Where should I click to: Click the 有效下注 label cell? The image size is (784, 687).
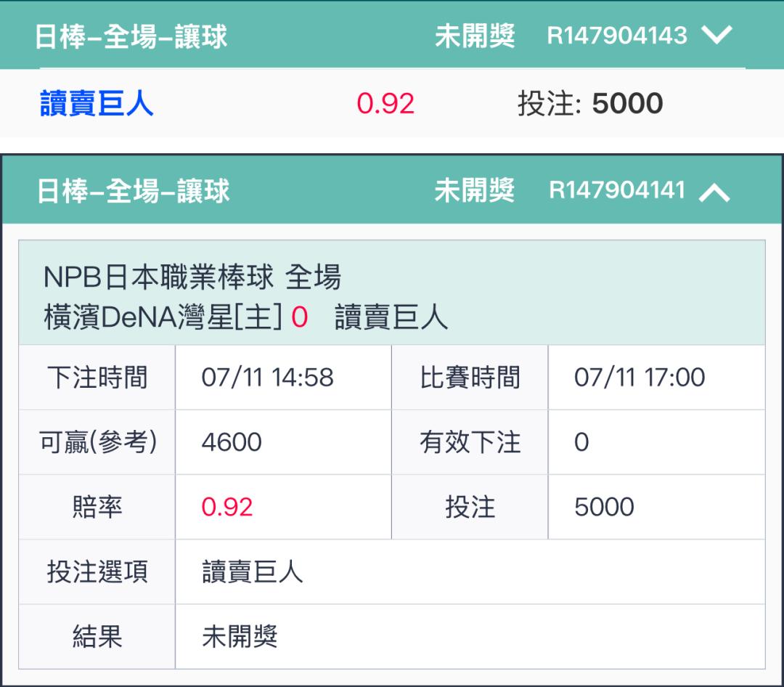point(470,442)
